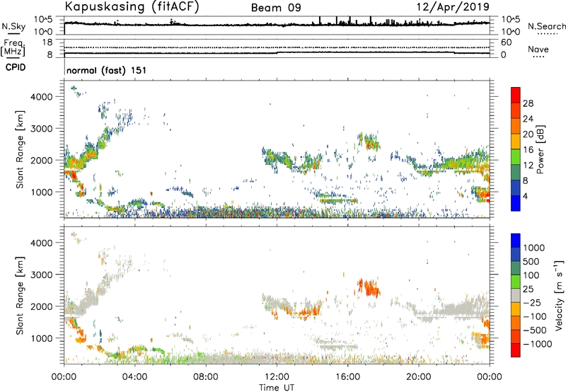Click the 'CPID' row label
Screen dimensions: 566x392
pyautogui.click(x=16, y=67)
